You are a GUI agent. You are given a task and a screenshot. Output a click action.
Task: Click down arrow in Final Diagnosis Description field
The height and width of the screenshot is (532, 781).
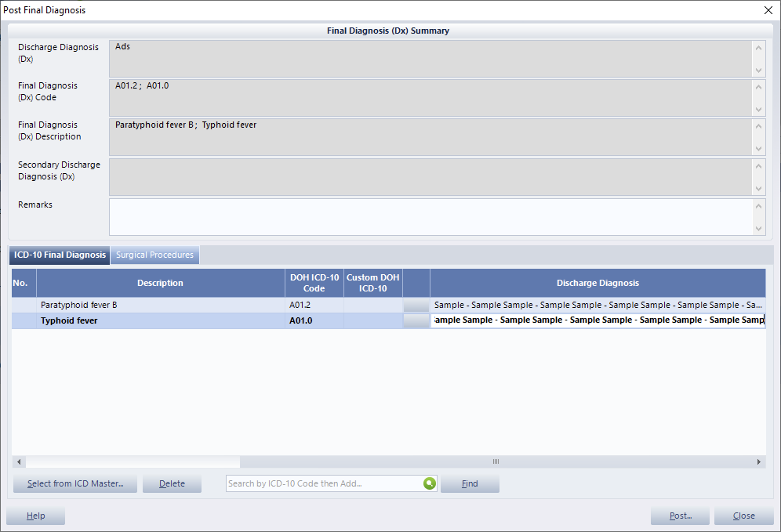tap(758, 148)
